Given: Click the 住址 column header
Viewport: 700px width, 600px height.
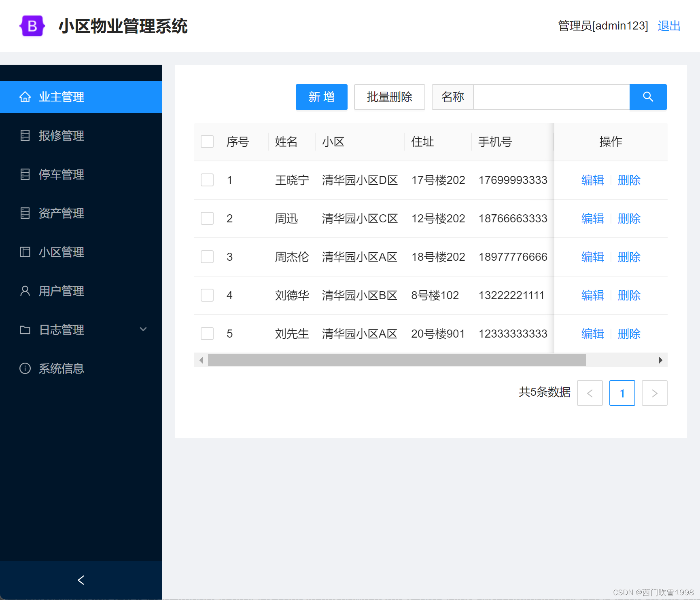Looking at the screenshot, I should pyautogui.click(x=422, y=142).
